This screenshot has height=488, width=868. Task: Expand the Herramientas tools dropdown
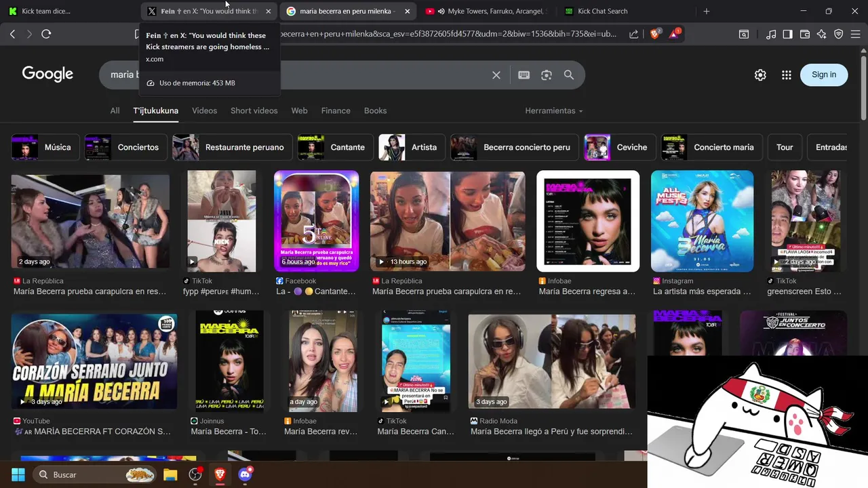(x=554, y=110)
